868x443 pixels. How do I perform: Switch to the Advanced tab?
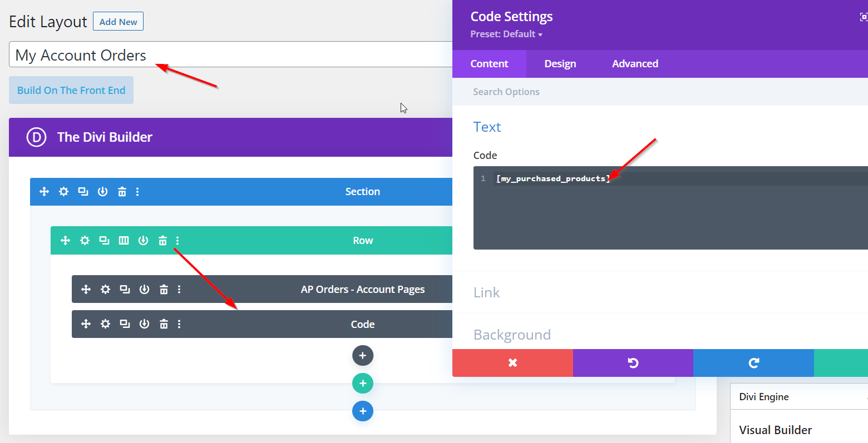point(635,64)
